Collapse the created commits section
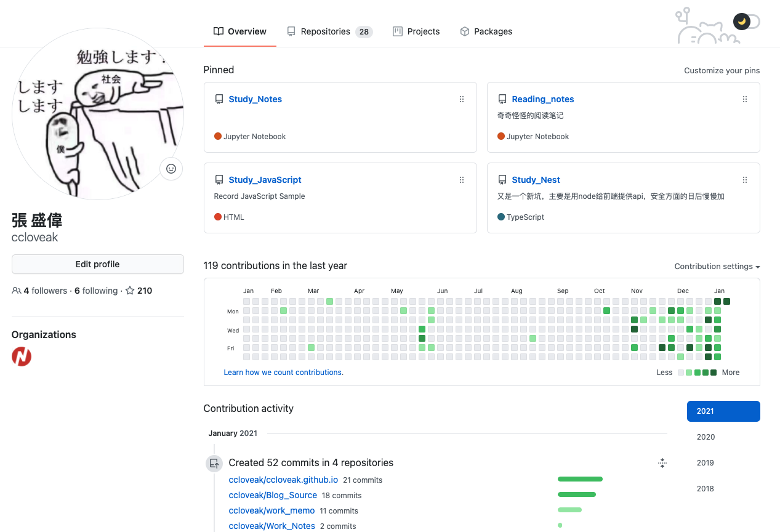Image resolution: width=780 pixels, height=532 pixels. coord(662,463)
